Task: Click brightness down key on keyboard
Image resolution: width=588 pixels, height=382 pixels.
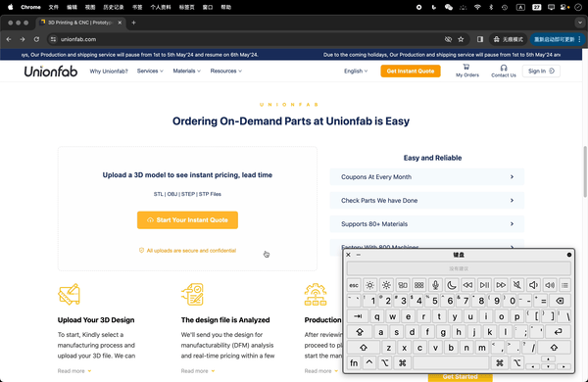Action: (369, 285)
